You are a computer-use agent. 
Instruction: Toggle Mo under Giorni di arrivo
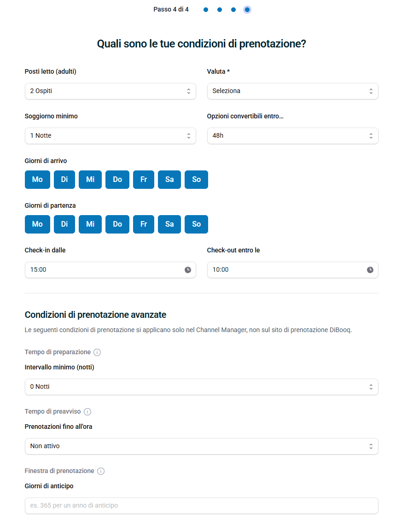pos(37,180)
